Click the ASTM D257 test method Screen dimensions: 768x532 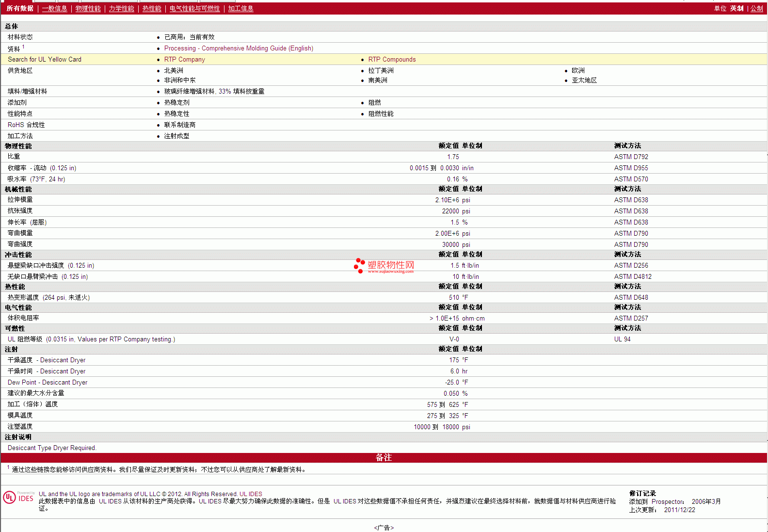pos(631,319)
